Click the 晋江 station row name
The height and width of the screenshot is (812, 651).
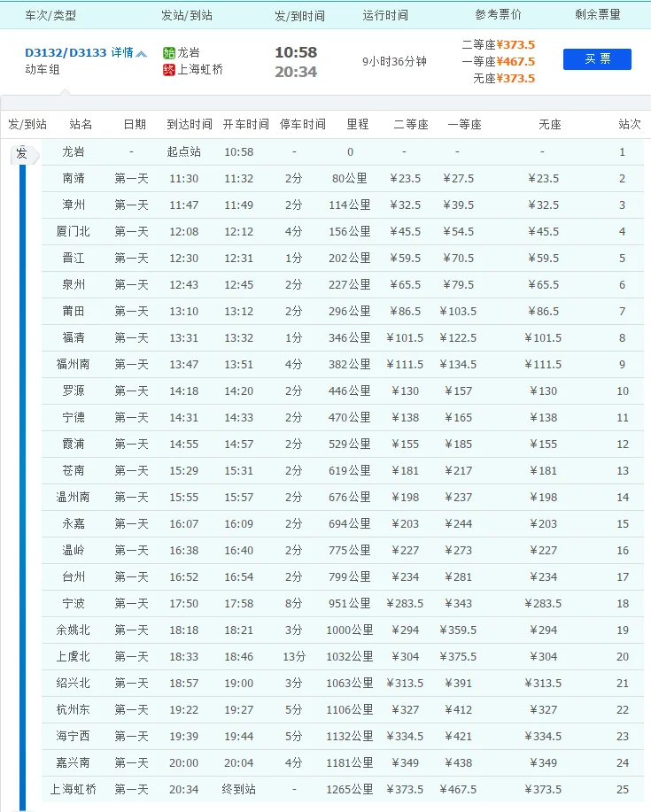(73, 258)
